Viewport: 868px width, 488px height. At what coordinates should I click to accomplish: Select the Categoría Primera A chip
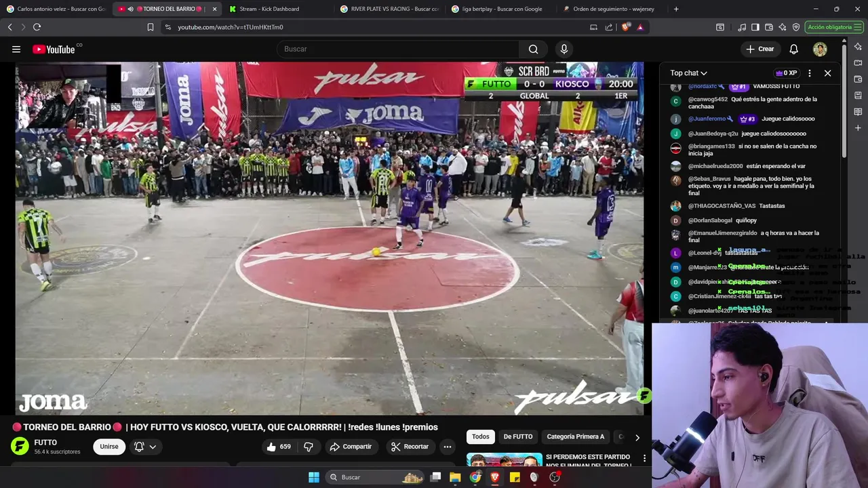coord(575,436)
